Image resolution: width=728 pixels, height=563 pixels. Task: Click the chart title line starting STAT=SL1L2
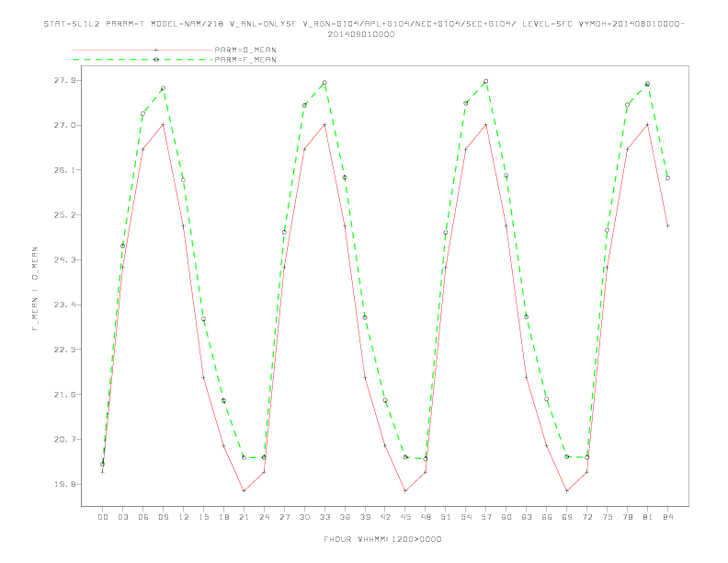coord(364,24)
